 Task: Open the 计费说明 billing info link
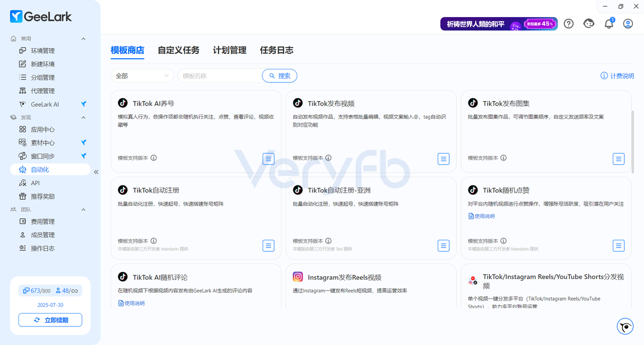pos(617,76)
